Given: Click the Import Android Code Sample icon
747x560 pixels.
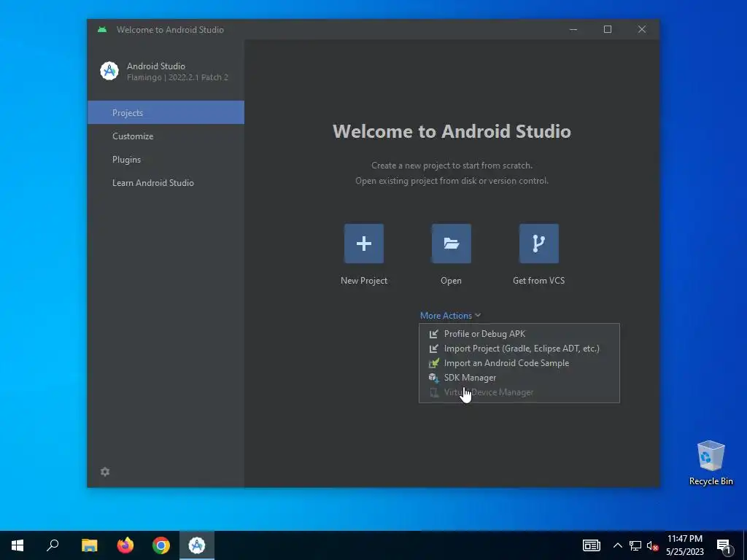Looking at the screenshot, I should (x=433, y=363).
